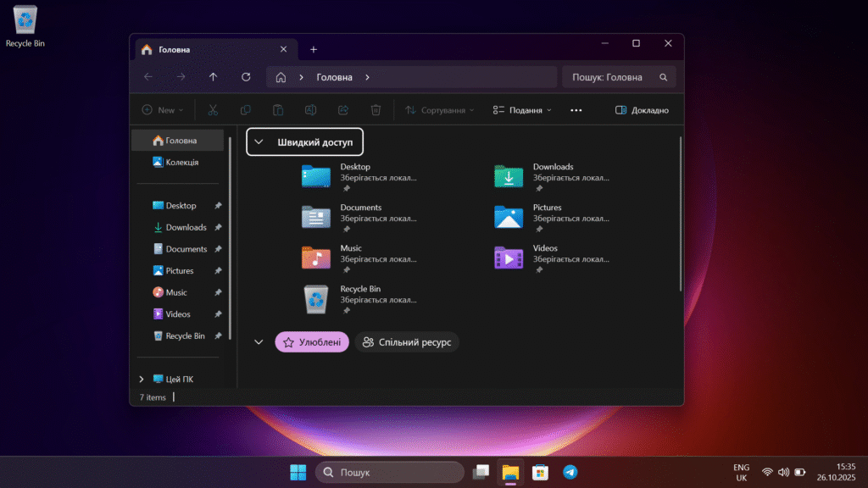This screenshot has width=868, height=488.
Task: Click the Refresh icon in the address bar
Action: [x=246, y=76]
